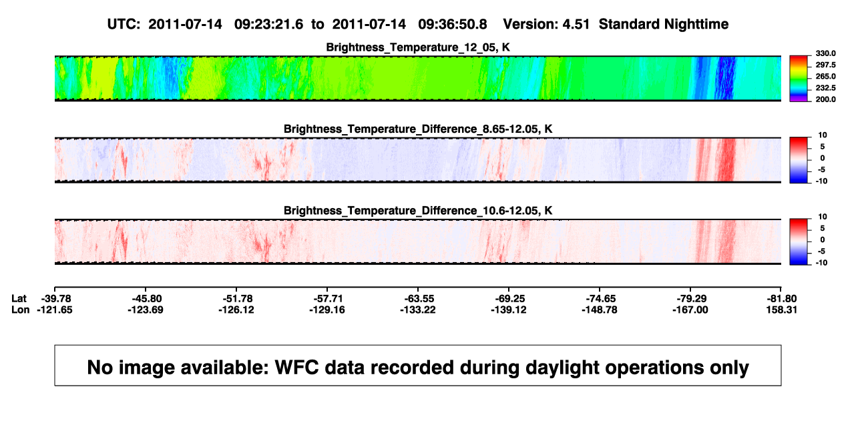This screenshot has width=868, height=445.
Task: Click longitude tick value -129.16
Action: click(x=327, y=310)
